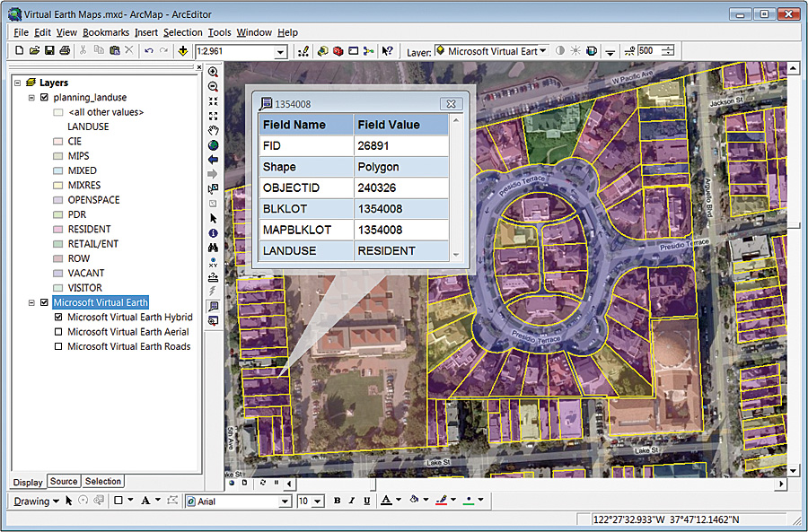808x532 pixels.
Task: Uncheck the planning_landuse layer checkbox
Action: [45, 98]
